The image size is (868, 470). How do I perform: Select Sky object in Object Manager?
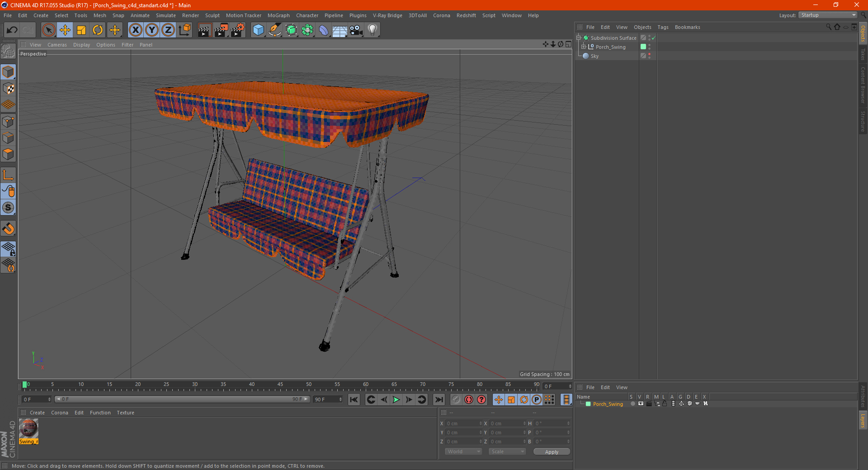pyautogui.click(x=594, y=56)
